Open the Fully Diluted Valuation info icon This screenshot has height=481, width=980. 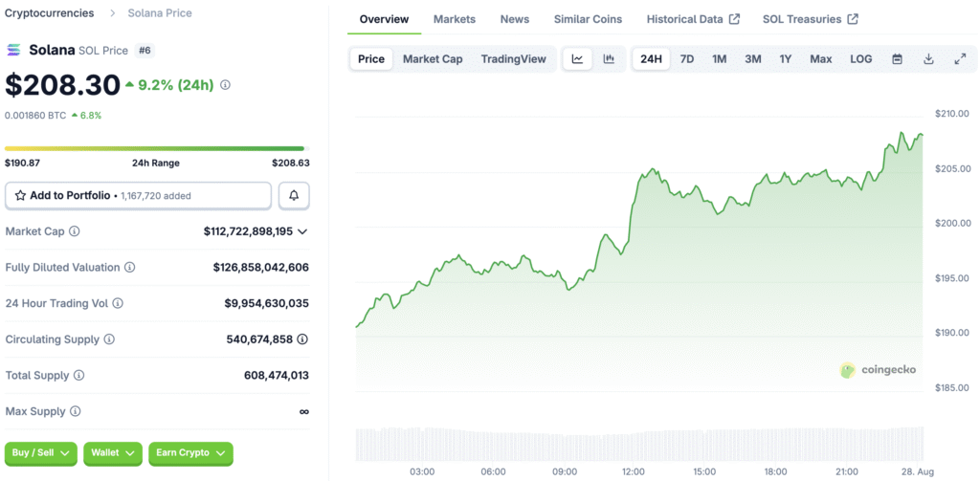129,268
